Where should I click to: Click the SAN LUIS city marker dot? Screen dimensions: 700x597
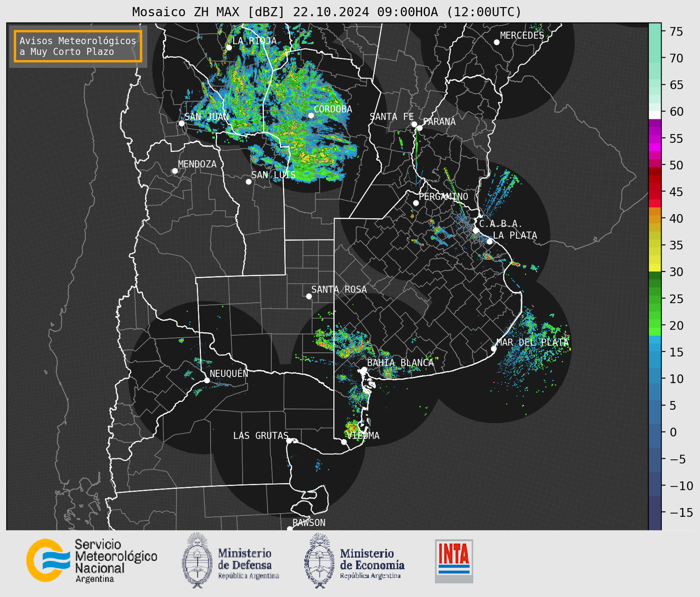tap(249, 182)
